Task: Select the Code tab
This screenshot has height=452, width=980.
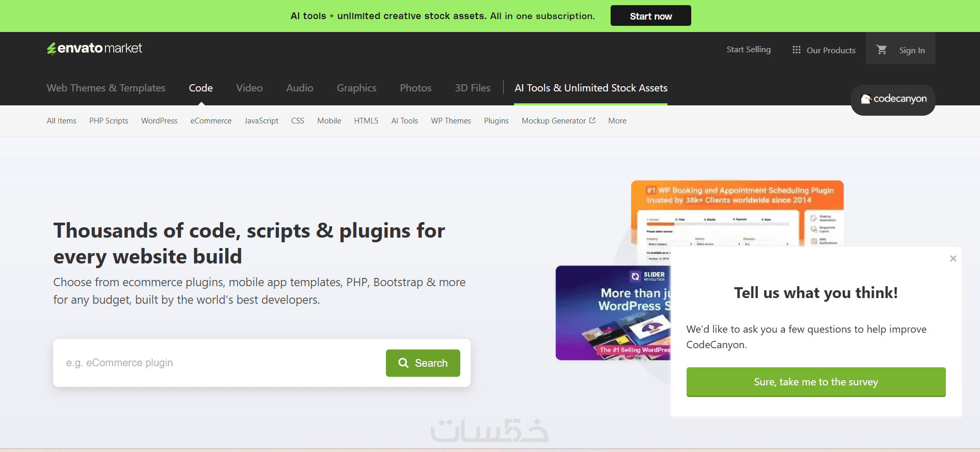Action: [200, 88]
